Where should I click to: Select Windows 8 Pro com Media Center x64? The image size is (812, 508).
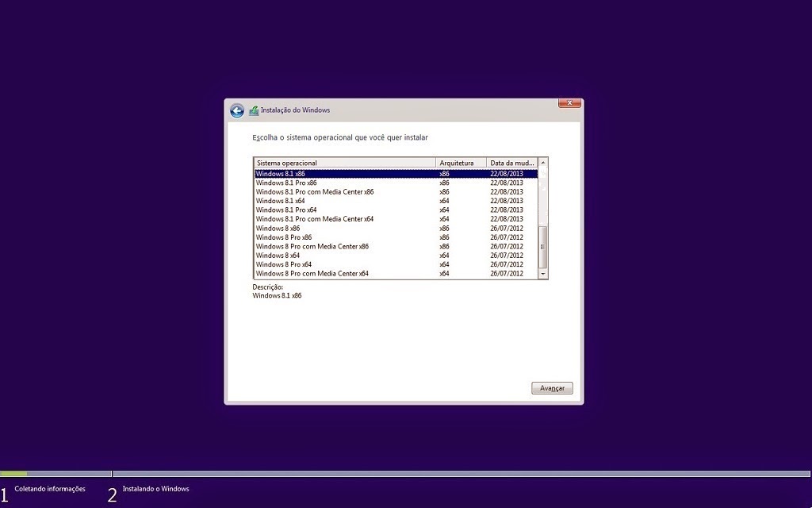click(396, 274)
